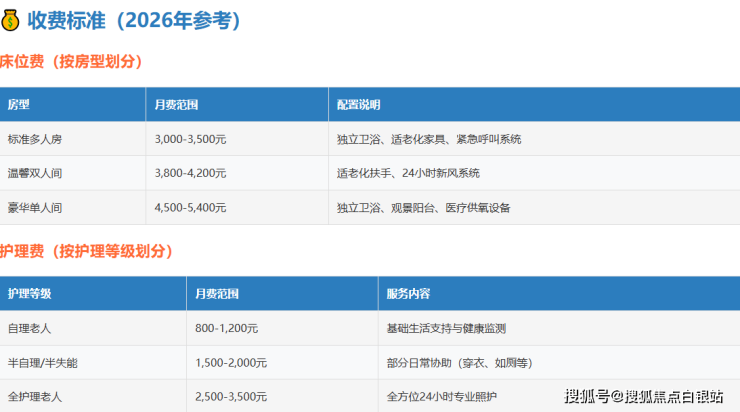Click the 3,000-3,500元 price cell
The height and width of the screenshot is (412, 740).
coord(190,139)
